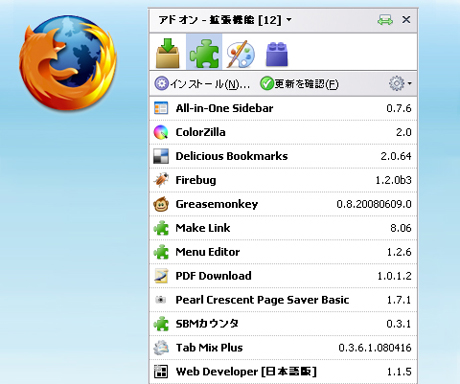This screenshot has width=460, height=384.
Task: Select Pearl Crescent Page Saver Basic name
Action: click(x=262, y=300)
